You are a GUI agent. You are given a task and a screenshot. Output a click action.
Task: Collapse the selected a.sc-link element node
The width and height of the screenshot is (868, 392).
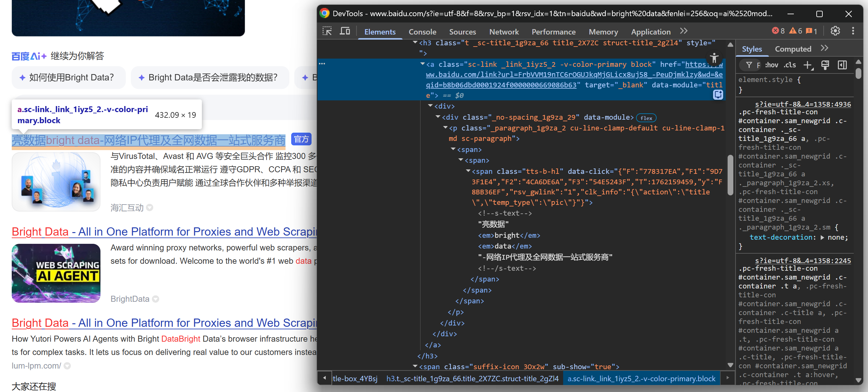[x=422, y=64]
